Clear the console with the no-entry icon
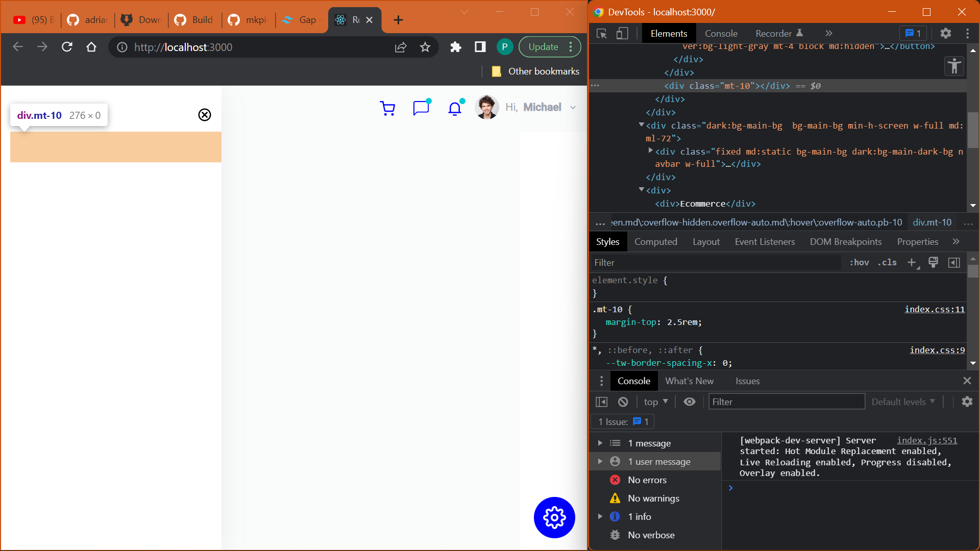Screen dimensions: 980x551 623,402
